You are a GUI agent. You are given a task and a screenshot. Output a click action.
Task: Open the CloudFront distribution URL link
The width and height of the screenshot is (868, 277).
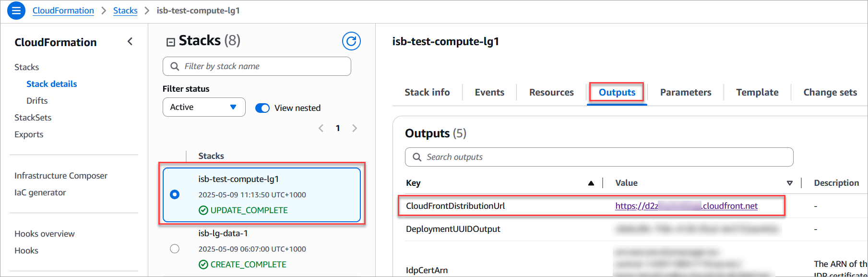click(686, 206)
